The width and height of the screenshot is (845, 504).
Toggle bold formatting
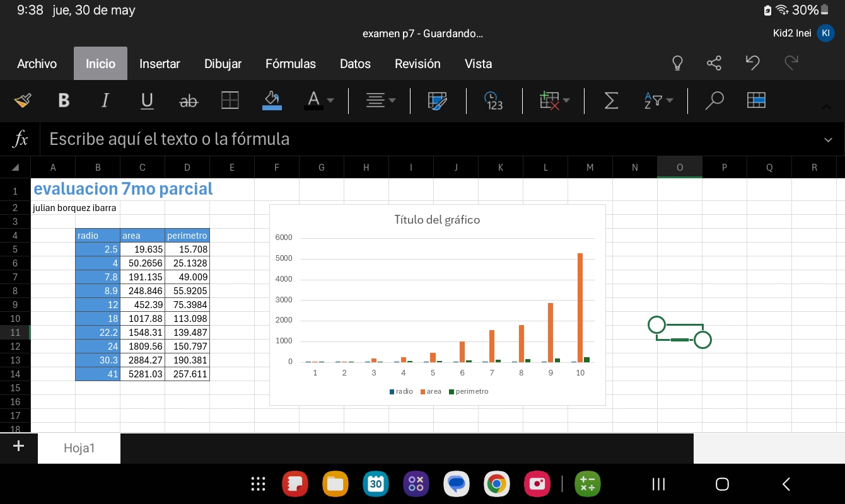click(x=64, y=101)
